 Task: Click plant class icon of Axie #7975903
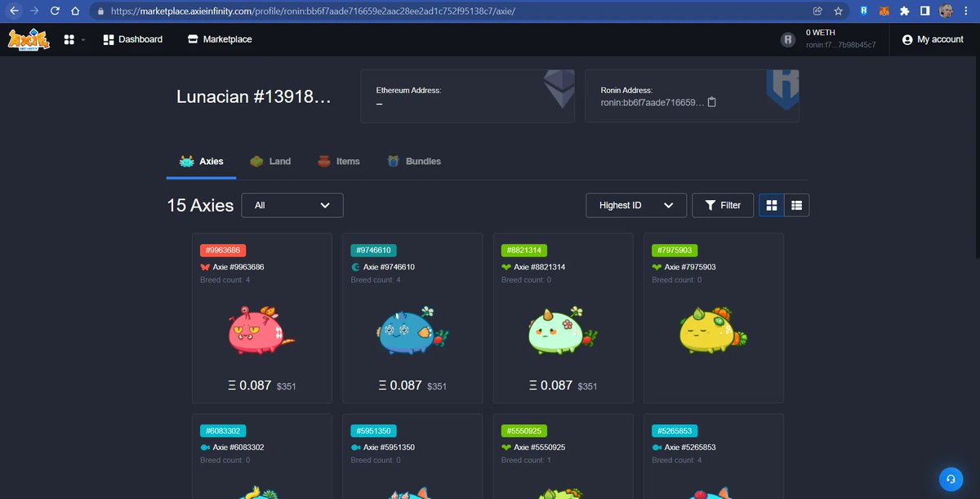click(x=657, y=267)
